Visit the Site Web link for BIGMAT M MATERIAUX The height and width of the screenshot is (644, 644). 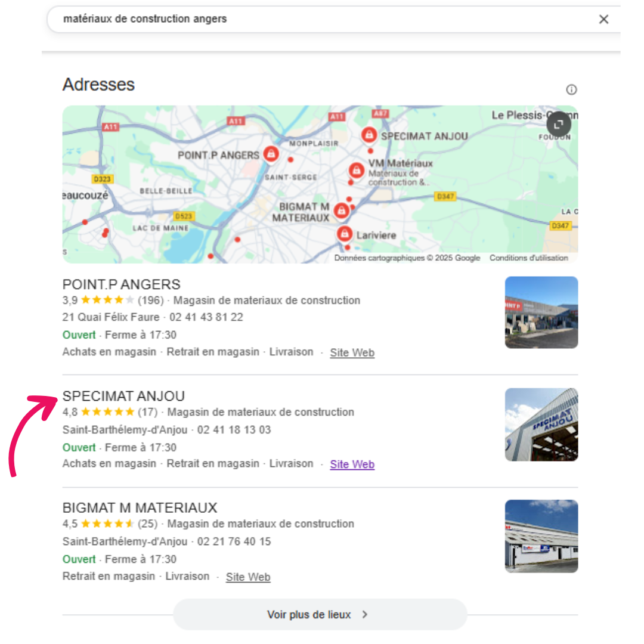pyautogui.click(x=247, y=577)
